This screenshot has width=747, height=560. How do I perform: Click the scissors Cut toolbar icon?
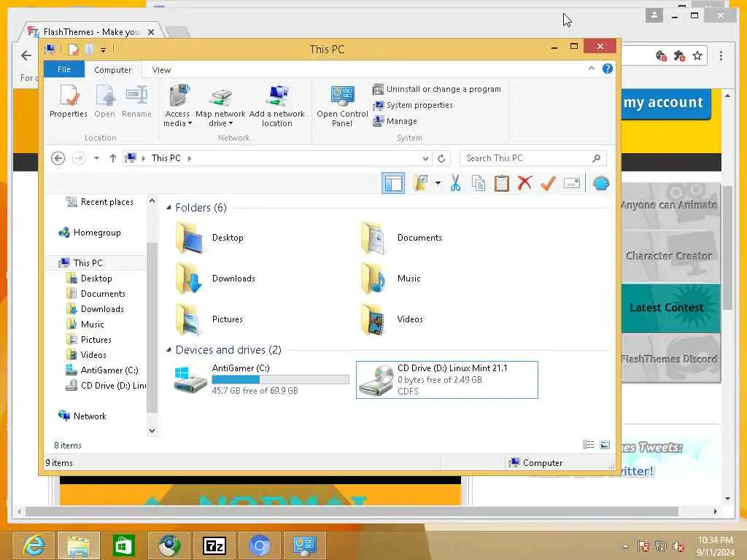point(455,183)
